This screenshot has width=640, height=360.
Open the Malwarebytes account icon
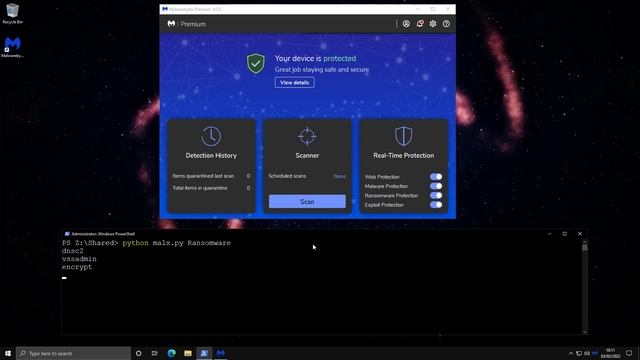pos(406,24)
